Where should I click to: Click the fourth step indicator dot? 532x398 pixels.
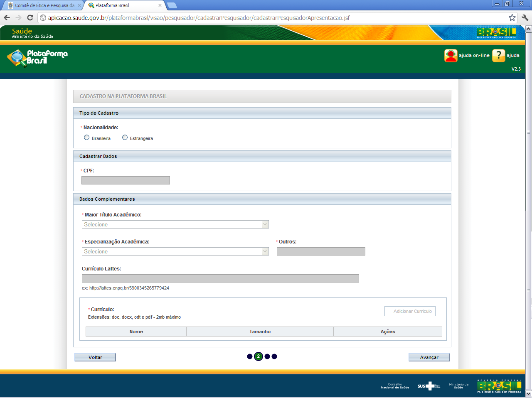pyautogui.click(x=274, y=356)
